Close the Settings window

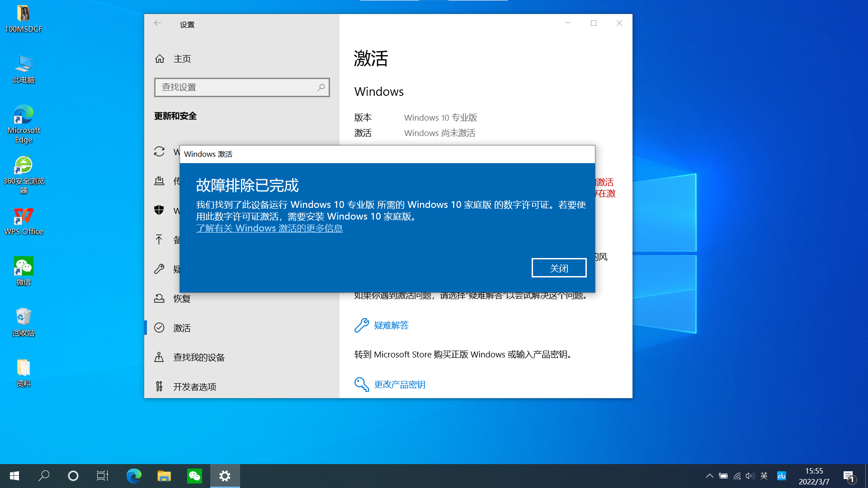tap(619, 23)
